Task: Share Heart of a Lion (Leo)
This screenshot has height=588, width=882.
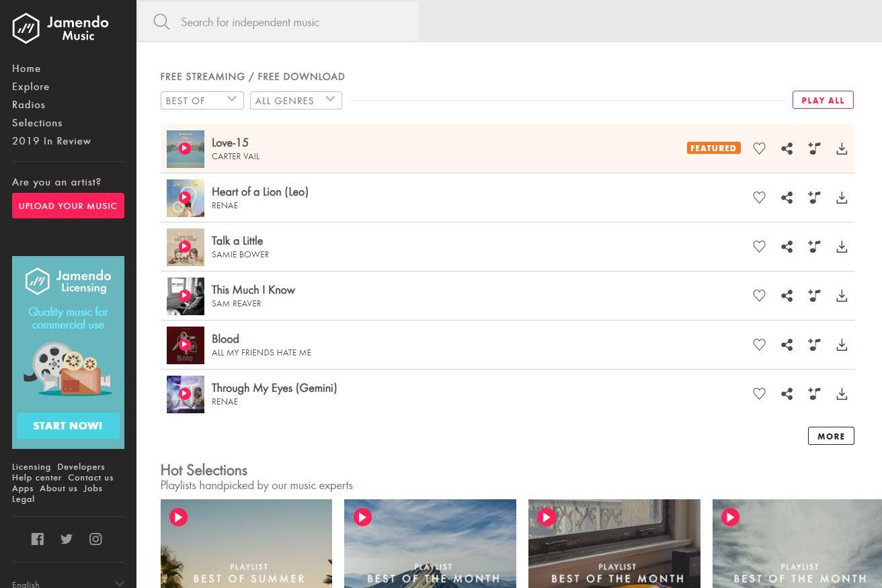Action: pyautogui.click(x=787, y=198)
